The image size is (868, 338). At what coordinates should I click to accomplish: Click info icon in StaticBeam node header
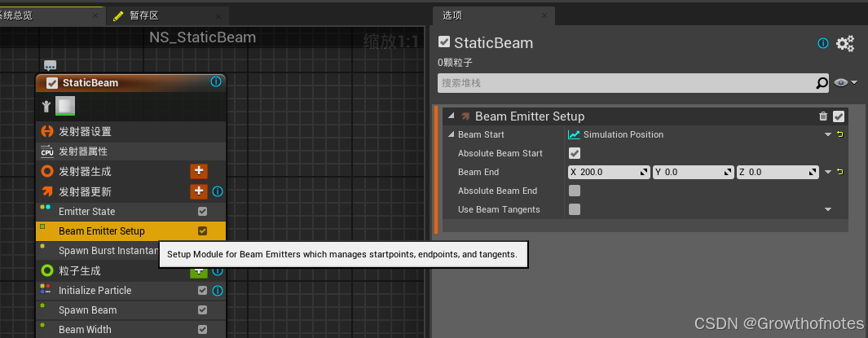pyautogui.click(x=216, y=82)
